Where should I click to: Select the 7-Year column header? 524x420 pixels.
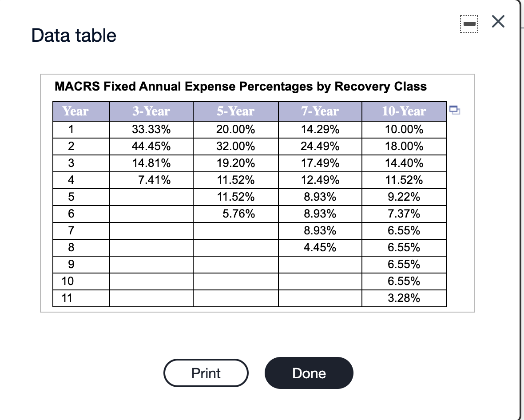click(320, 111)
